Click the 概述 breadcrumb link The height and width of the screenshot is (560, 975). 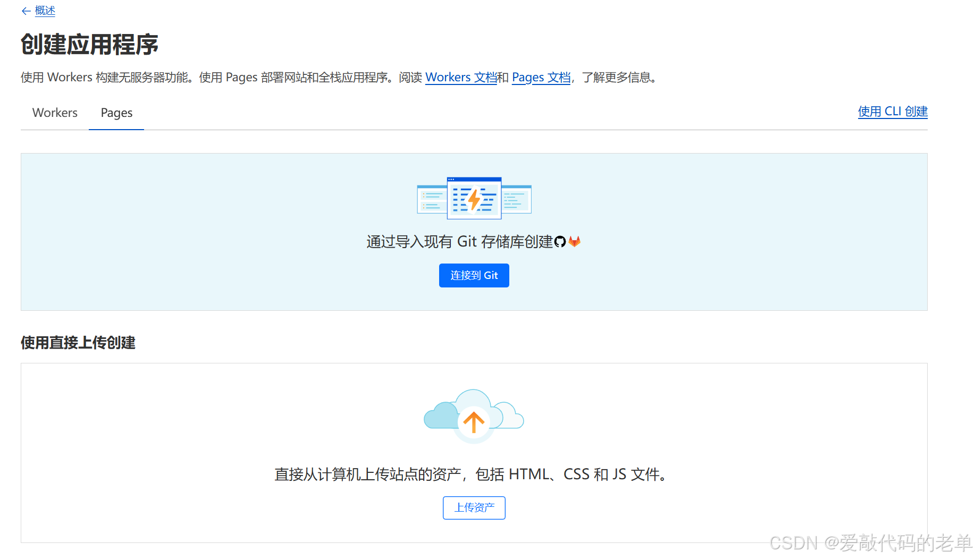pyautogui.click(x=45, y=10)
